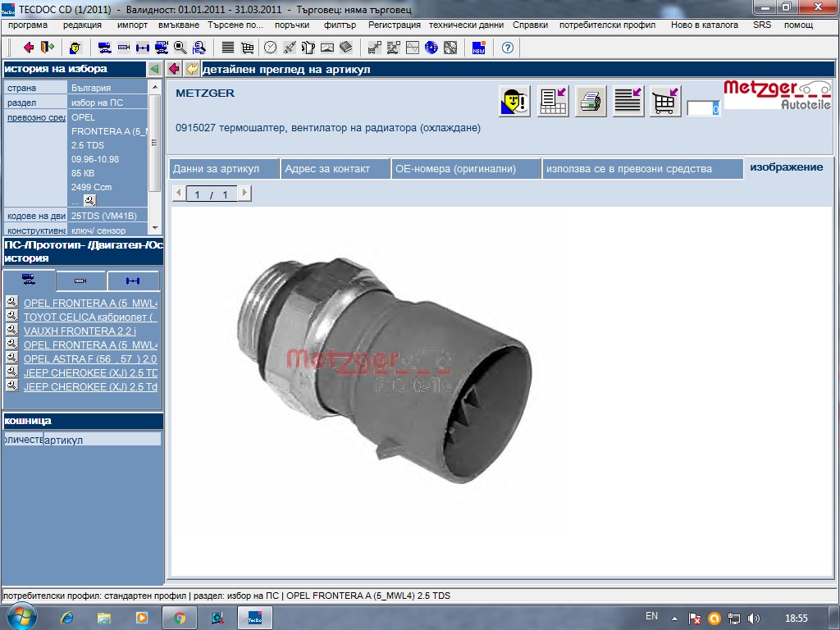Open the shopping cart icon in toolbar
This screenshot has height=630, width=840.
click(x=247, y=48)
